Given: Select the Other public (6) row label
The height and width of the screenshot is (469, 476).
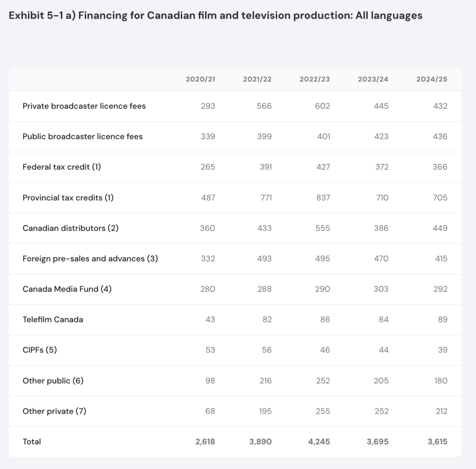Looking at the screenshot, I should [x=53, y=381].
